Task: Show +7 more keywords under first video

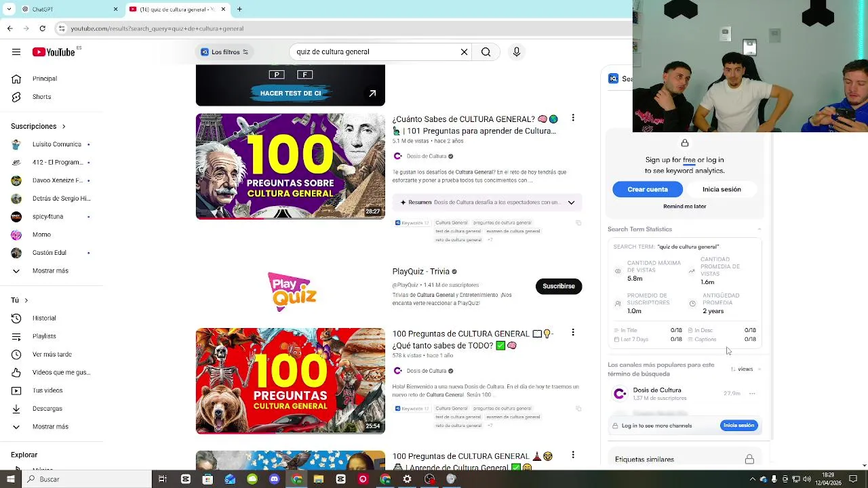Action: pos(490,240)
